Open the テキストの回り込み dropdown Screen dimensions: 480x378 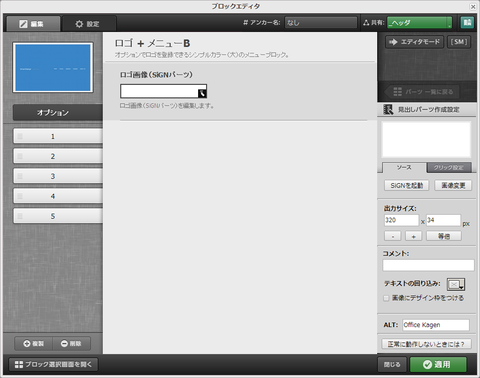[456, 284]
